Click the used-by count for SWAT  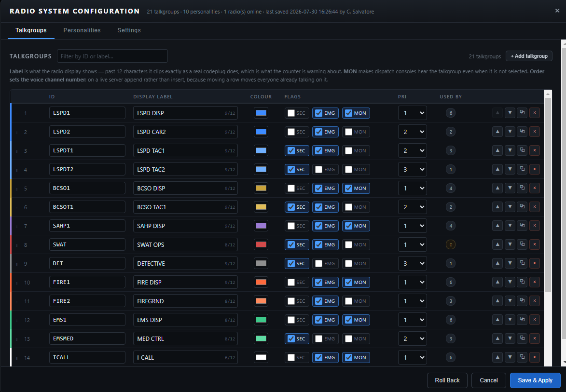pyautogui.click(x=451, y=244)
